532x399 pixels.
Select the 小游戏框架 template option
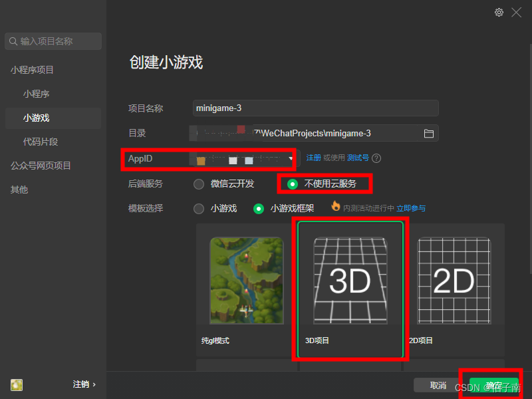pos(259,208)
